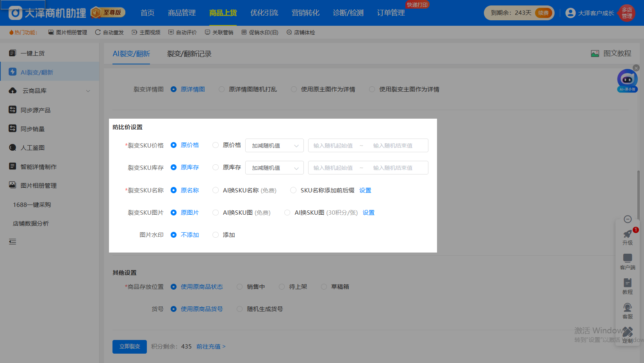Collapse the sidebar using menu fold icon
The width and height of the screenshot is (644, 363).
(12, 242)
